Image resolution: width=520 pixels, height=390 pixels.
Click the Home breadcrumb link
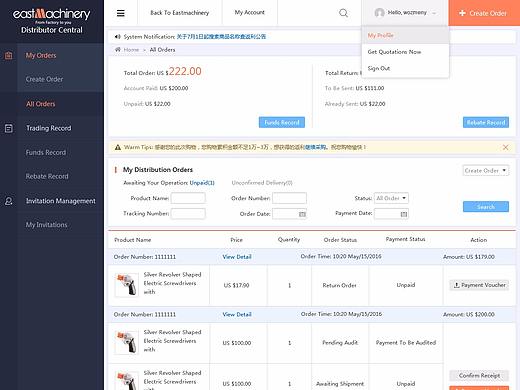coord(131,50)
